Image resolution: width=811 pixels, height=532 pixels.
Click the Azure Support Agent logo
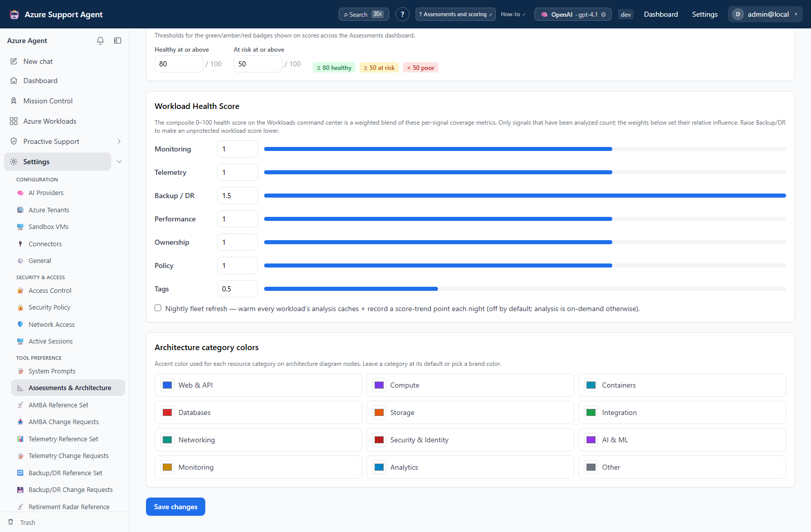[15, 14]
